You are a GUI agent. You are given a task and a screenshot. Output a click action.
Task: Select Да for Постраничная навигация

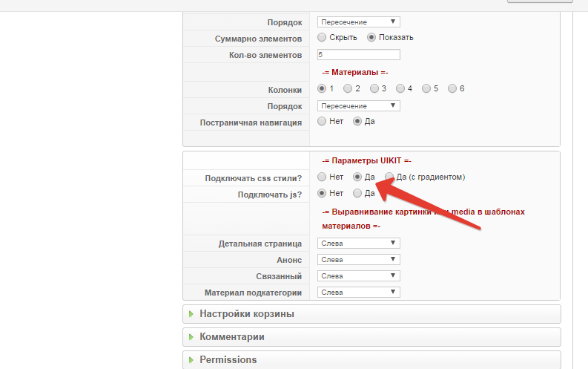click(x=357, y=121)
